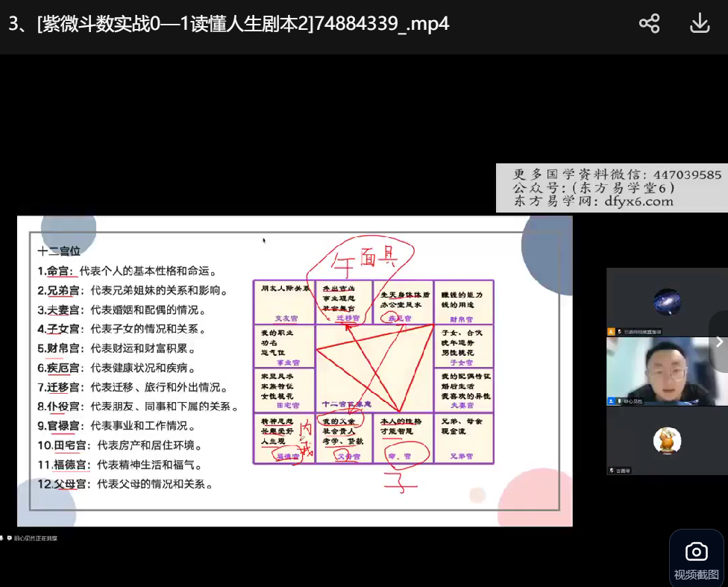Download the video using the download icon
Viewport: 728px width, 587px height.
click(x=699, y=24)
